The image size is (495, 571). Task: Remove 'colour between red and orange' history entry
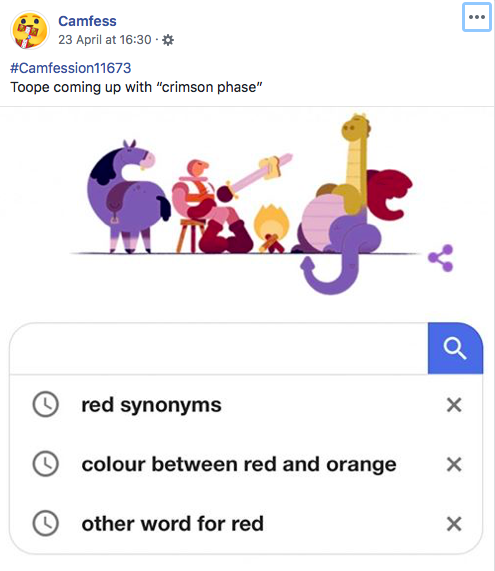[454, 464]
